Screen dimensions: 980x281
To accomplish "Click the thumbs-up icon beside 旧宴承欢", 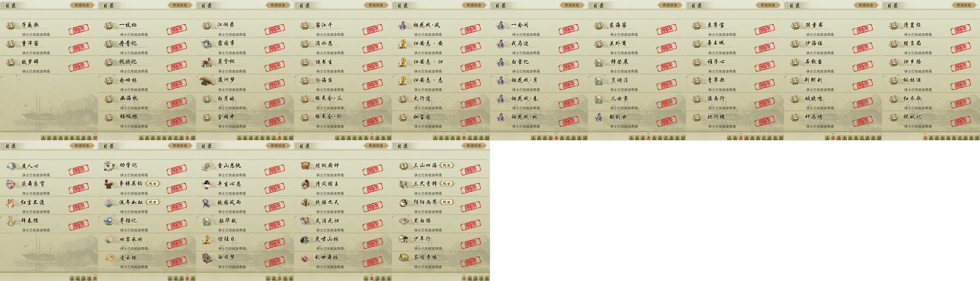I will click(109, 239).
